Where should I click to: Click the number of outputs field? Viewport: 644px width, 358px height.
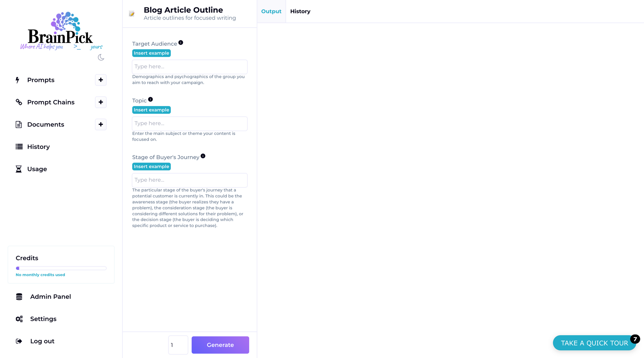point(178,345)
